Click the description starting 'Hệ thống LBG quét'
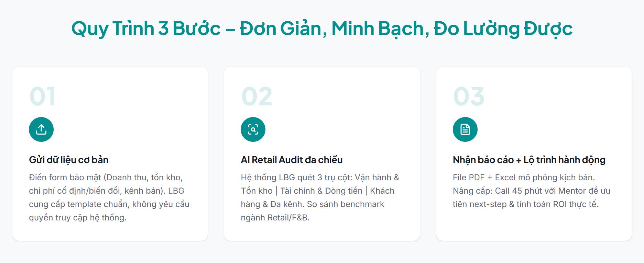The height and width of the screenshot is (263, 644). [320, 197]
